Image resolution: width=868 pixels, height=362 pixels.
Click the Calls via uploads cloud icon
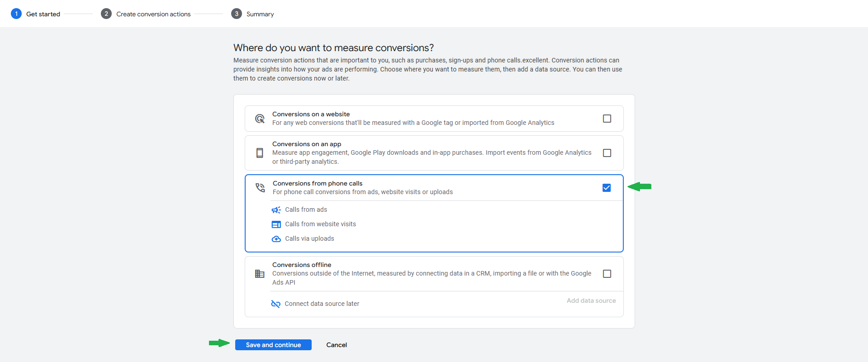(x=276, y=239)
